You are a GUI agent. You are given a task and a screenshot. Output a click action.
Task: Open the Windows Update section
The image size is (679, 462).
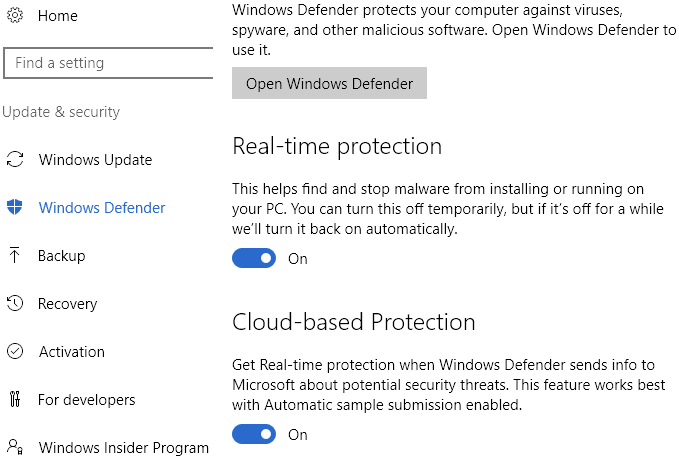click(x=95, y=160)
